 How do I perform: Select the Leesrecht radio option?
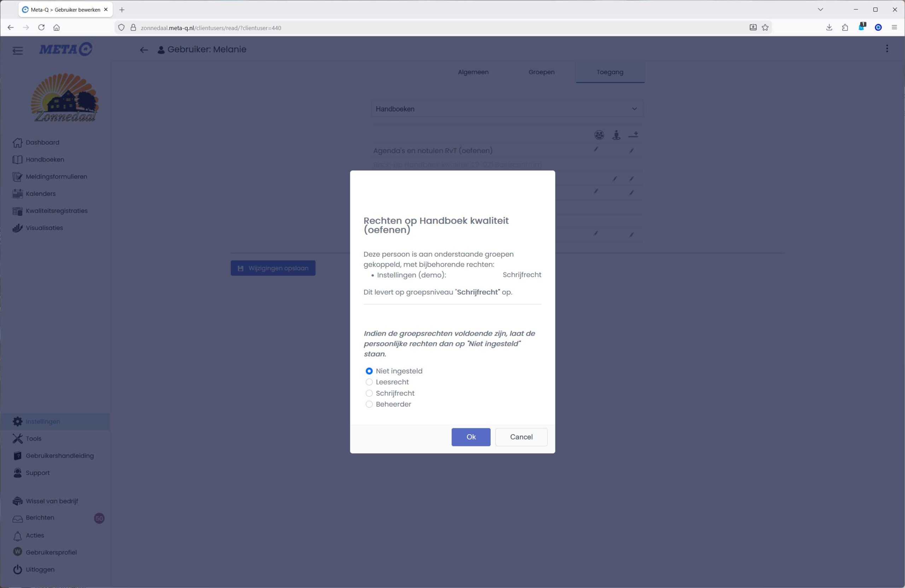(369, 382)
